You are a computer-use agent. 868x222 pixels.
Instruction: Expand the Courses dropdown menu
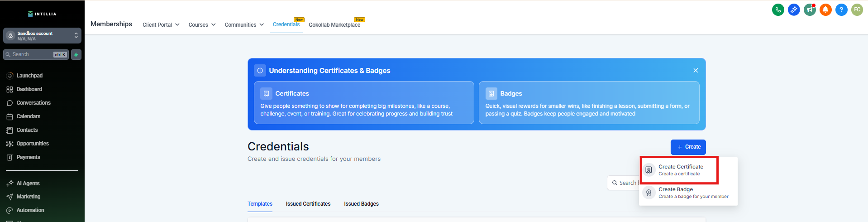point(202,25)
